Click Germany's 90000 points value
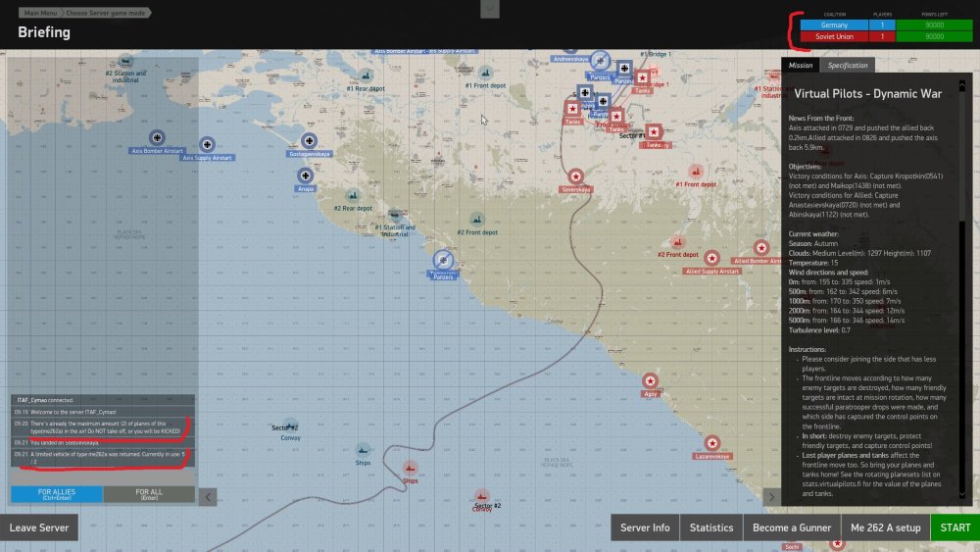980x552 pixels. coord(934,25)
